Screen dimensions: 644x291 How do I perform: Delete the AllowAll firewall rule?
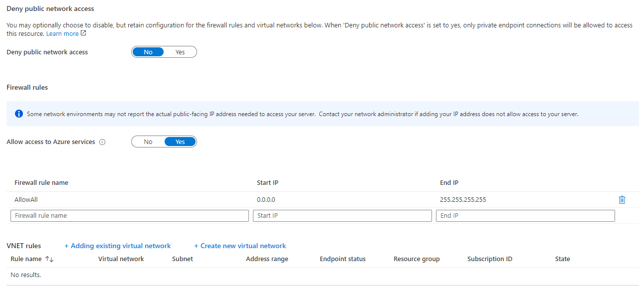point(622,199)
